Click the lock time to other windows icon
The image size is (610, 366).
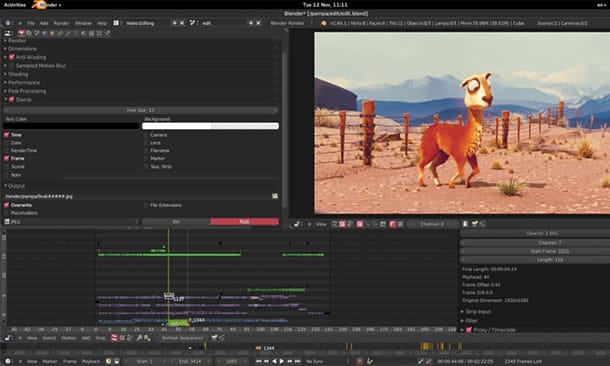[116, 361]
